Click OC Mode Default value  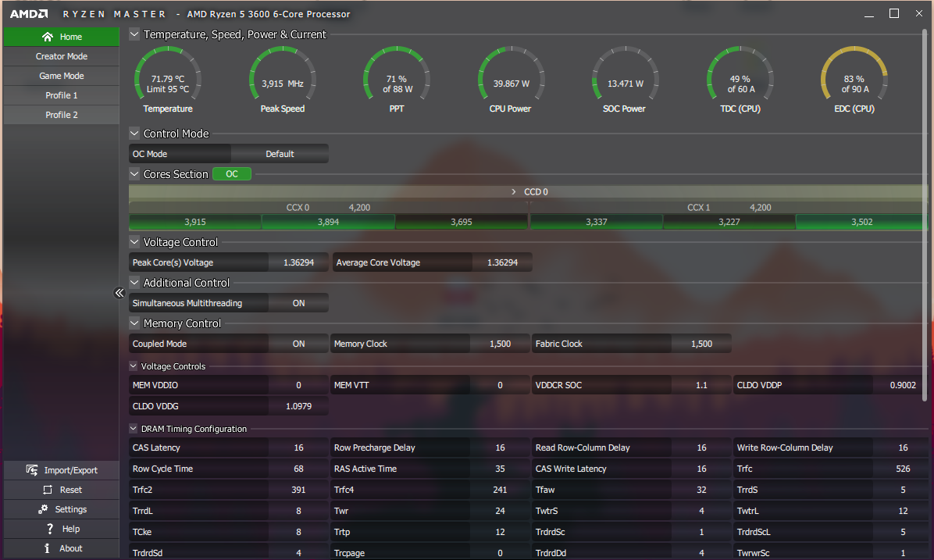(280, 154)
